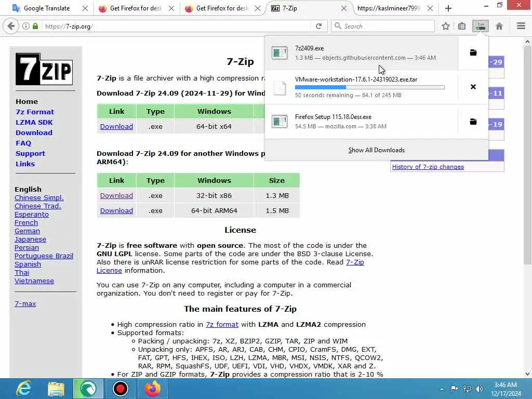532x399 pixels.
Task: Open containing folder for Firefox Setup 115.18.0esr.exe
Action: click(x=473, y=122)
